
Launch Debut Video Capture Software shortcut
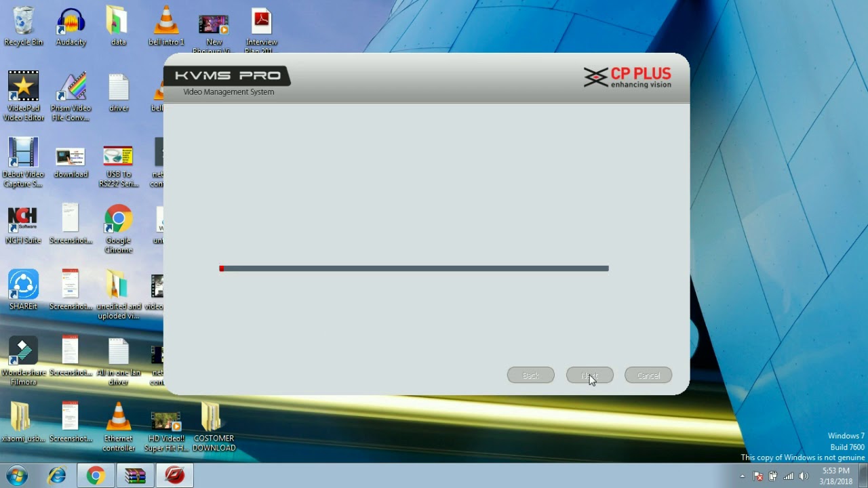(x=24, y=162)
